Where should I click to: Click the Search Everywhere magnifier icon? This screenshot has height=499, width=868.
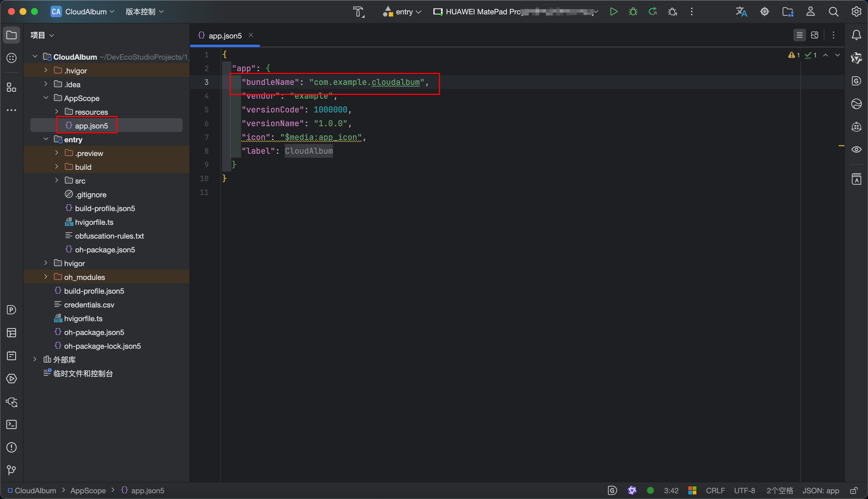point(833,12)
